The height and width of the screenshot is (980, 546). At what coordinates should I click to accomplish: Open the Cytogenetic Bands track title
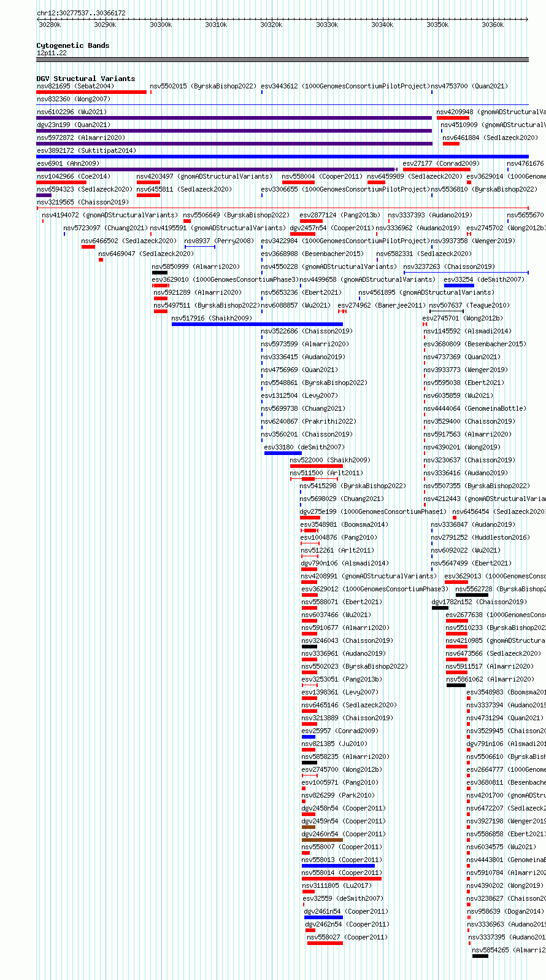click(73, 45)
